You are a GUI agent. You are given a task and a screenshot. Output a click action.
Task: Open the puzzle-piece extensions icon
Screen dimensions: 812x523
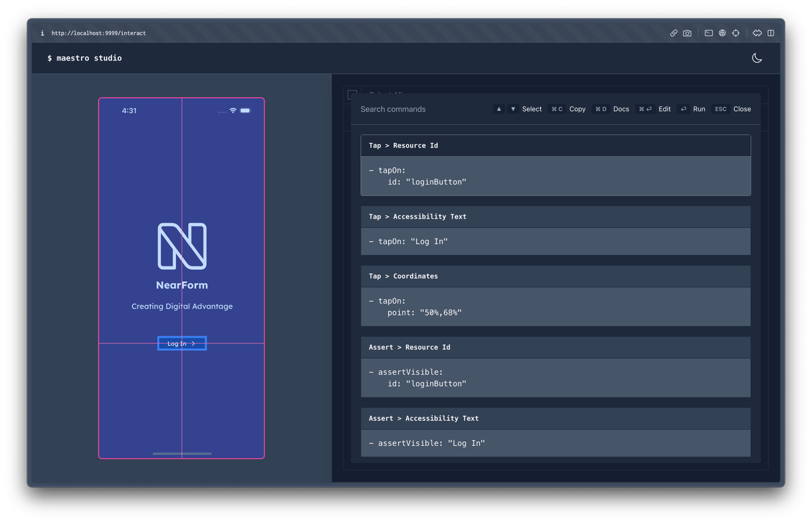(x=757, y=33)
